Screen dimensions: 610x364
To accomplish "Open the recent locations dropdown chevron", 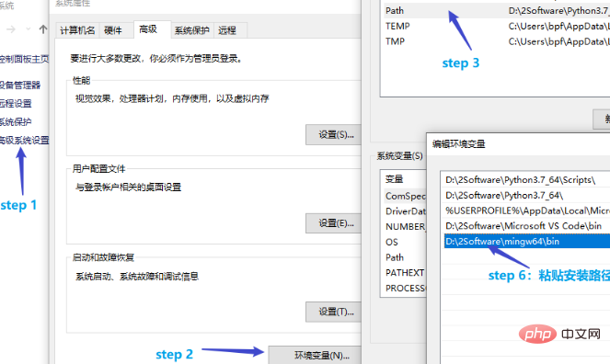I will click(x=28, y=29).
